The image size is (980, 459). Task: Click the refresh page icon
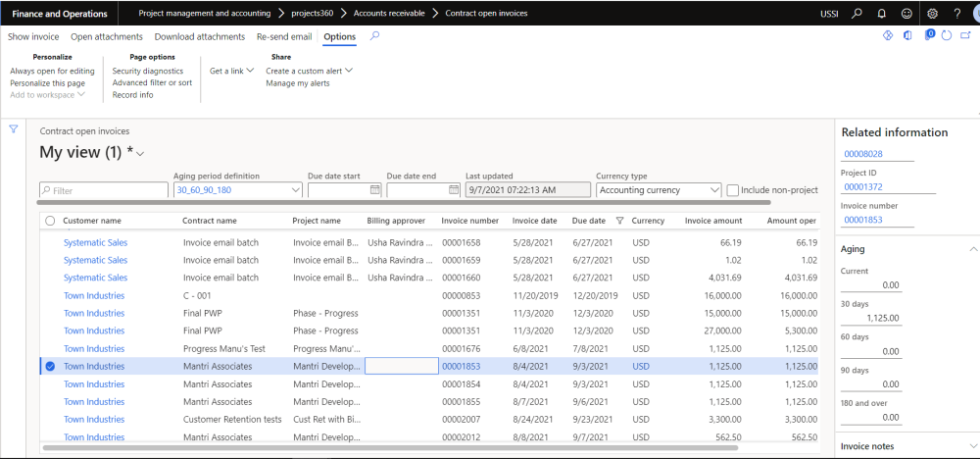(946, 36)
